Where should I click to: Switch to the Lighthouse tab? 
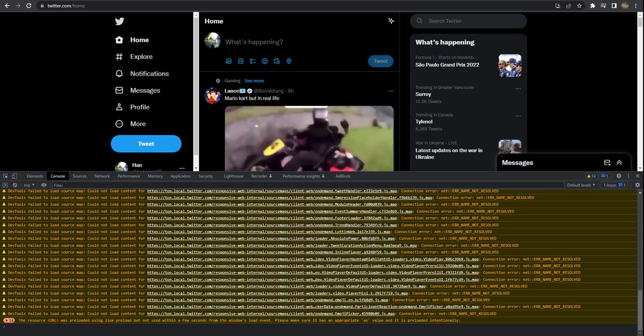tap(233, 176)
